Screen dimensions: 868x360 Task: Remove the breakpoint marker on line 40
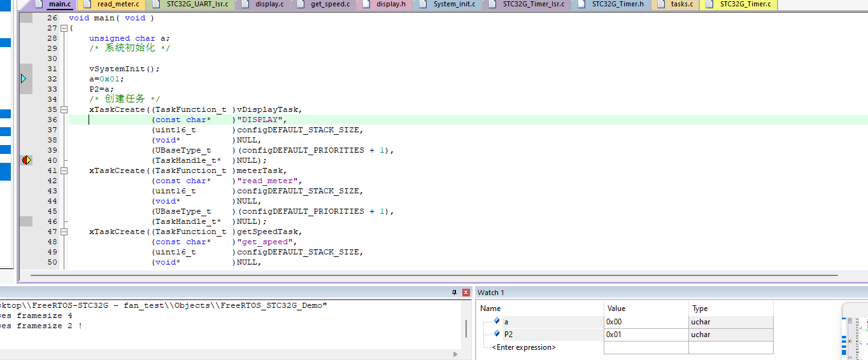[26, 160]
